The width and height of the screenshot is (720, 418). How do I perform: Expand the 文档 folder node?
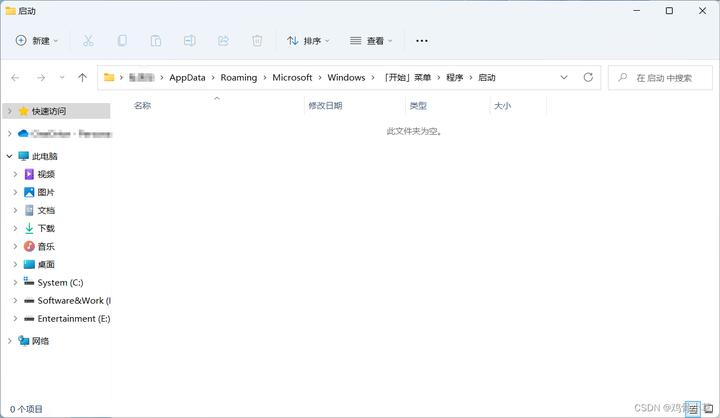15,210
